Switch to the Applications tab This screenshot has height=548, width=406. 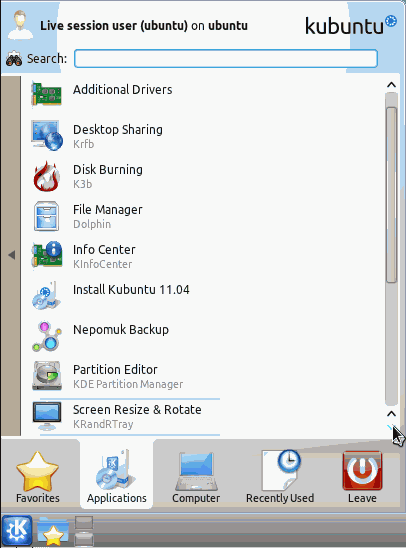coord(117,475)
